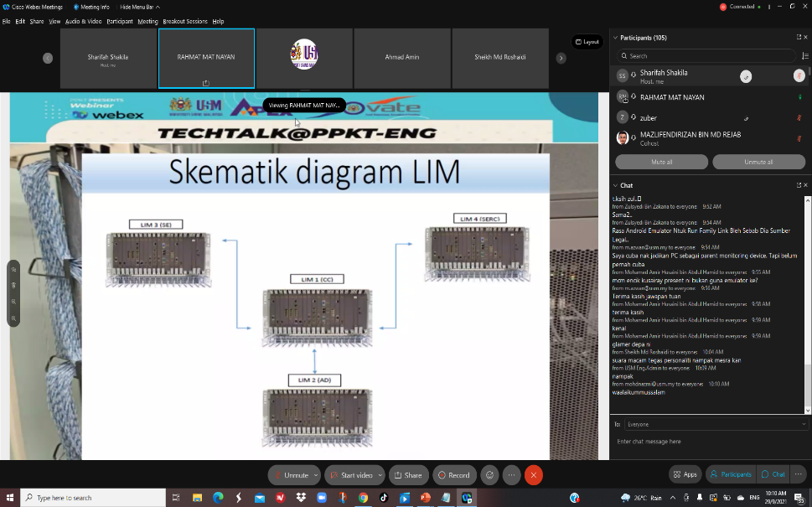This screenshot has height=507, width=812.
Task: Click the red leave meeting button
Action: point(534,475)
